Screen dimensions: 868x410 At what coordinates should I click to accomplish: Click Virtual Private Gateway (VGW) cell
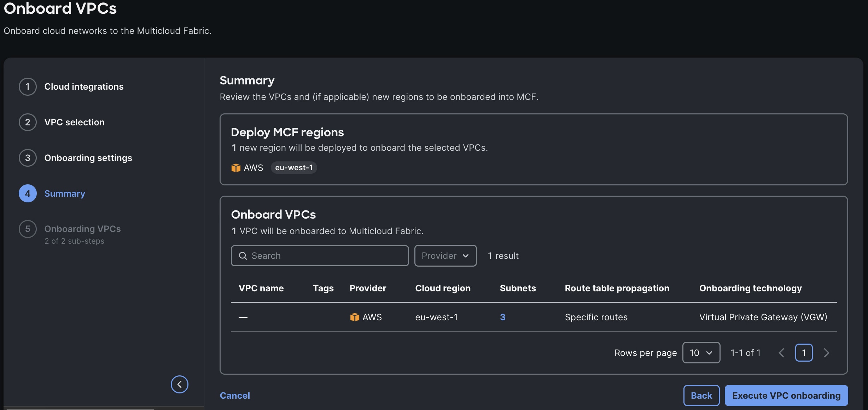tap(763, 317)
